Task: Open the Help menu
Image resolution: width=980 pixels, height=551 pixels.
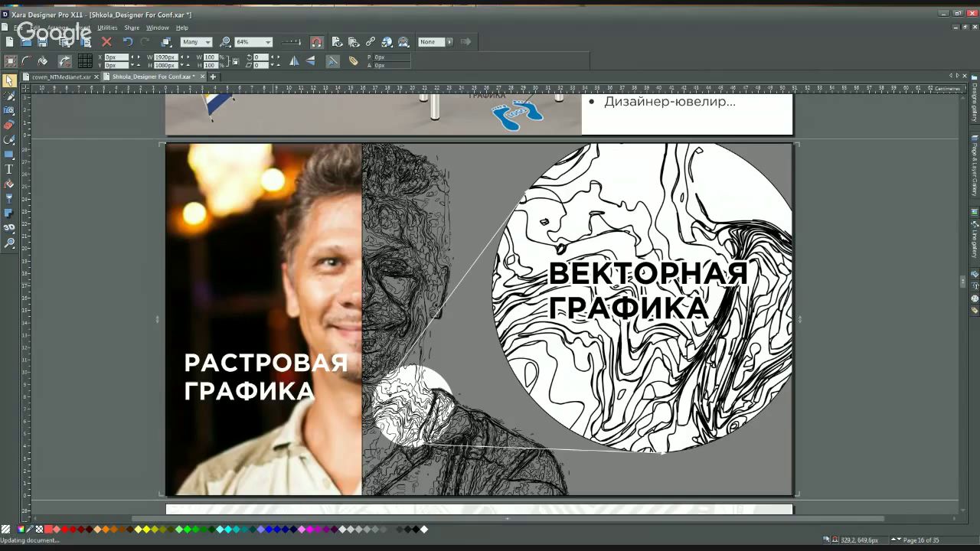Action: [181, 28]
